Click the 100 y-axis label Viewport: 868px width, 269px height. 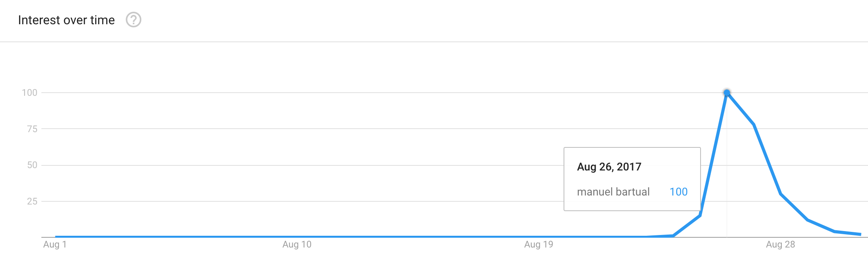(x=30, y=93)
